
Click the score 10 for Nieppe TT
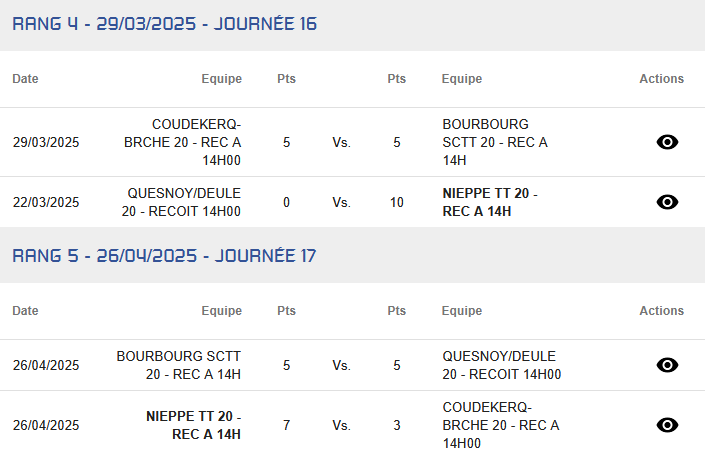[397, 202]
